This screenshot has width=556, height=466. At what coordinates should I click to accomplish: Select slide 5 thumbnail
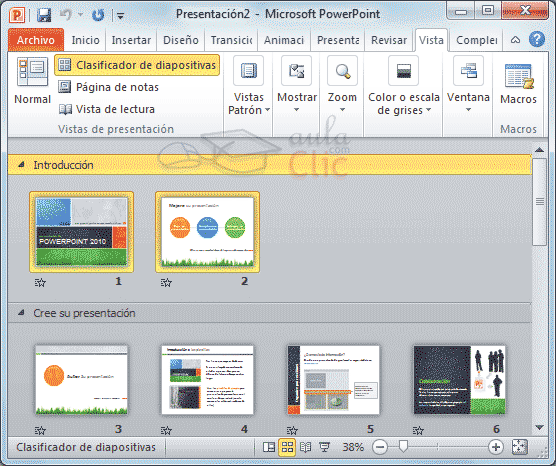point(333,380)
